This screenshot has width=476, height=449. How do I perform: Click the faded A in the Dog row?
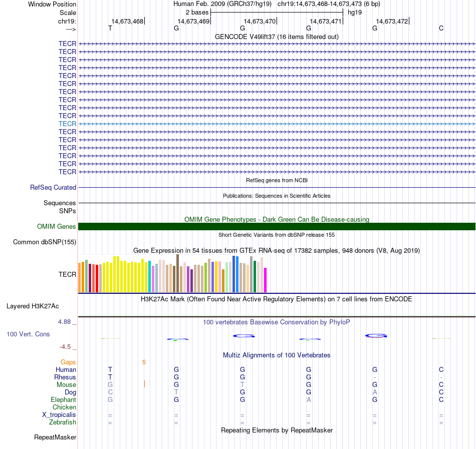(x=375, y=392)
